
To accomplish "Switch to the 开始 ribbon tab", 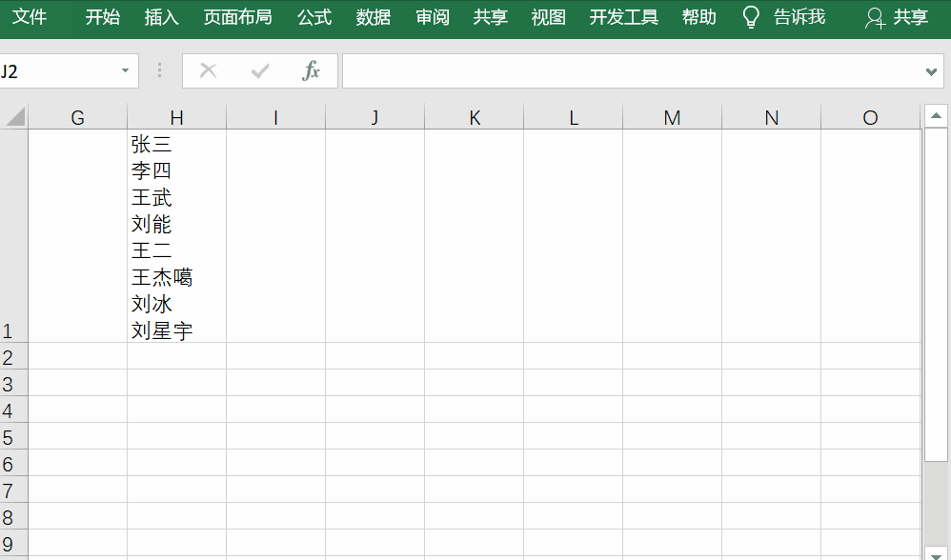I will pos(101,16).
